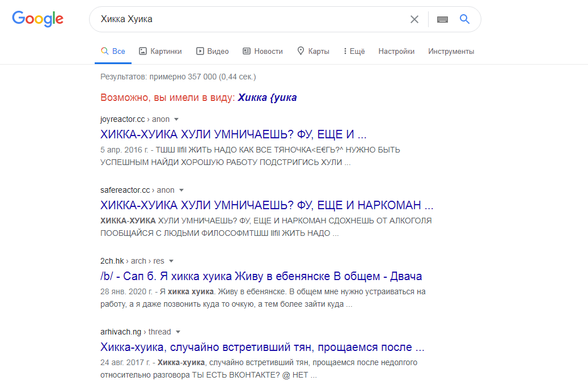Clear the search query with X icon
Image resolution: width=588 pixels, height=381 pixels.
tap(414, 19)
